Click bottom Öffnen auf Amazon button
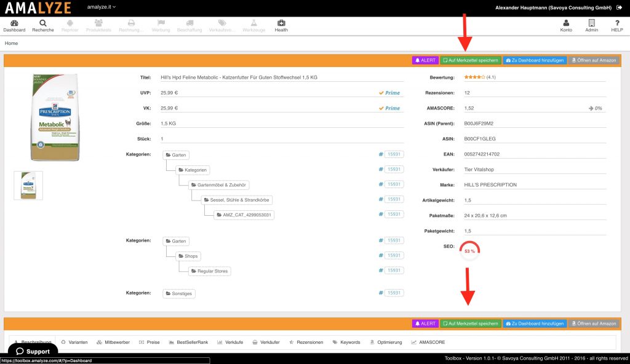This screenshot has height=364, width=630. (594, 323)
